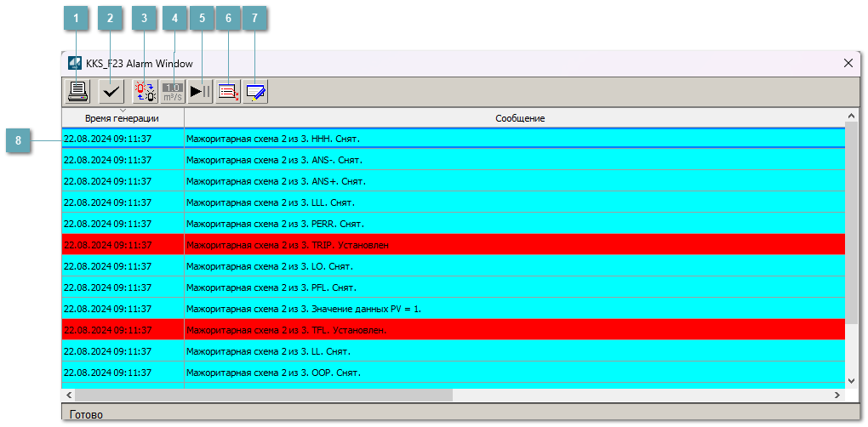The height and width of the screenshot is (427, 868).
Task: Click the vertical scrollbar down arrow
Action: 852,380
